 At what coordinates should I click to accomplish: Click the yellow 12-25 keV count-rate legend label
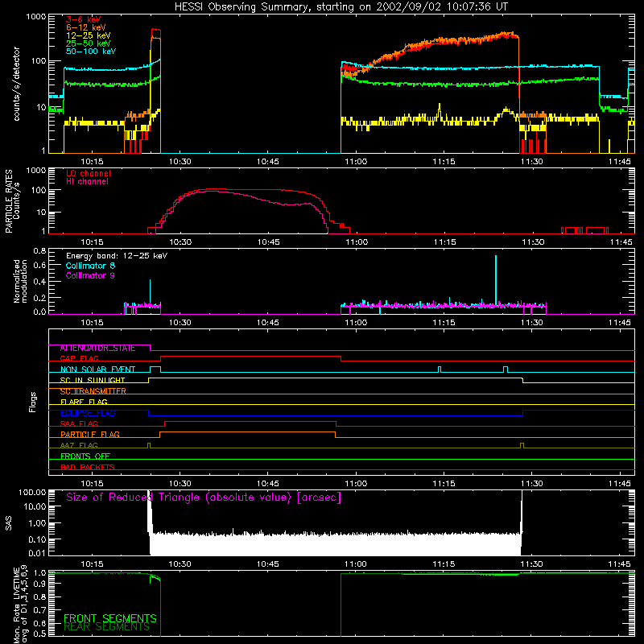coord(89,35)
